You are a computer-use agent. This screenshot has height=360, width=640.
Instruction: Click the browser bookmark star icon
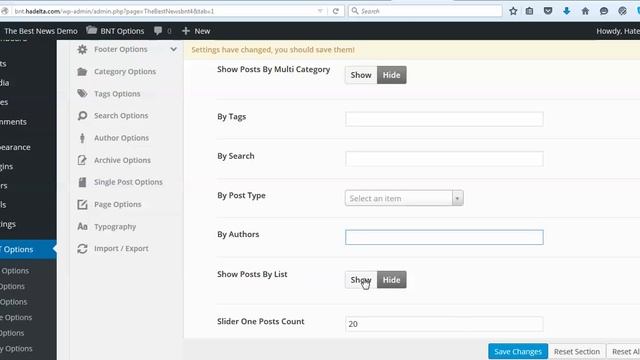pos(513,11)
